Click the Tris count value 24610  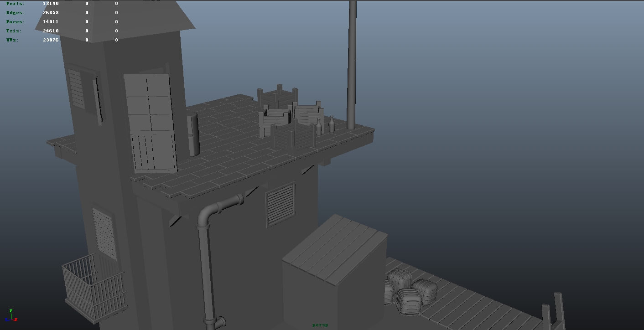(x=51, y=31)
